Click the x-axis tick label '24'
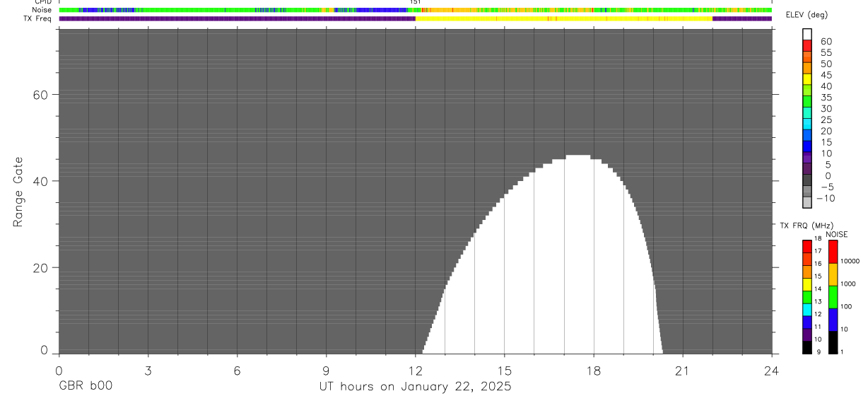The image size is (868, 401). coord(772,371)
